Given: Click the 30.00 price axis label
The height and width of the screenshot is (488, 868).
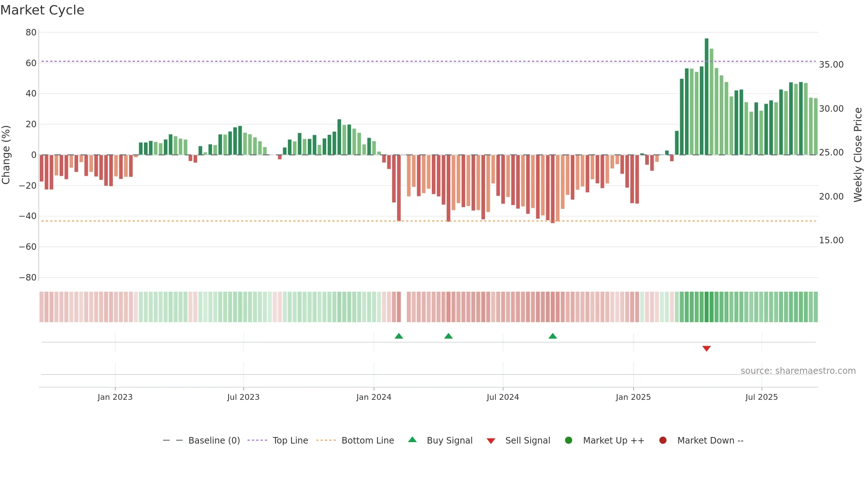Looking at the screenshot, I should click(831, 109).
